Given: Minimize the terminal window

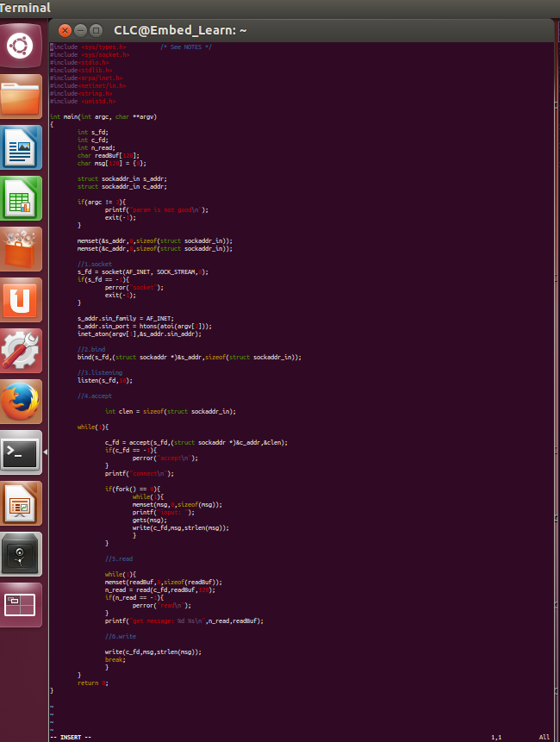Looking at the screenshot, I should pyautogui.click(x=80, y=31).
